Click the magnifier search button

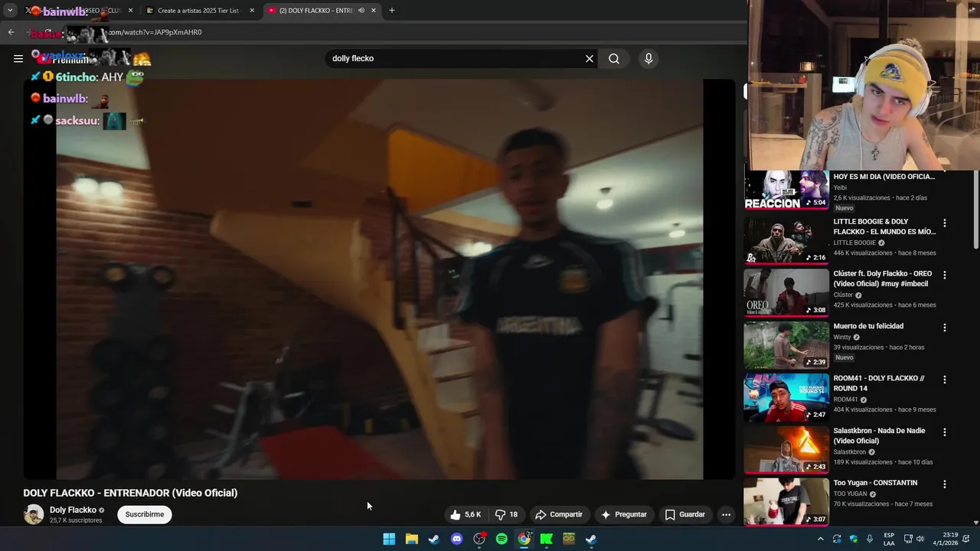click(614, 58)
